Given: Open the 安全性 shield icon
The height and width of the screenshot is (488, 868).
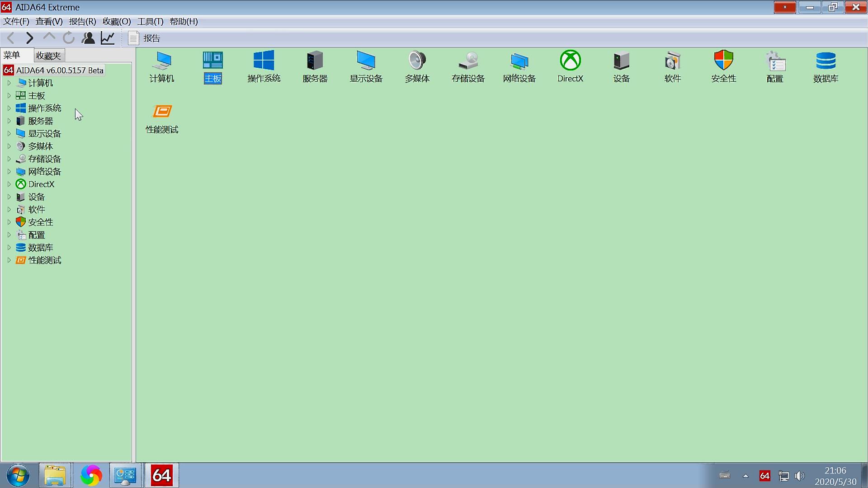Looking at the screenshot, I should coord(723,61).
